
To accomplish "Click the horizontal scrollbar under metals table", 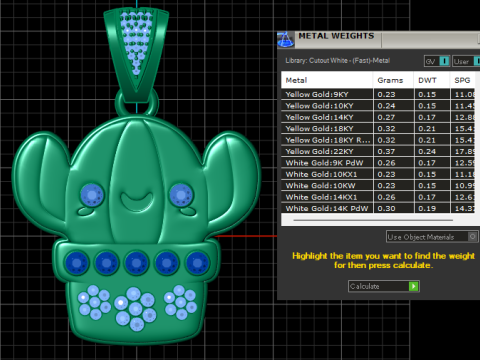I will tap(373, 220).
